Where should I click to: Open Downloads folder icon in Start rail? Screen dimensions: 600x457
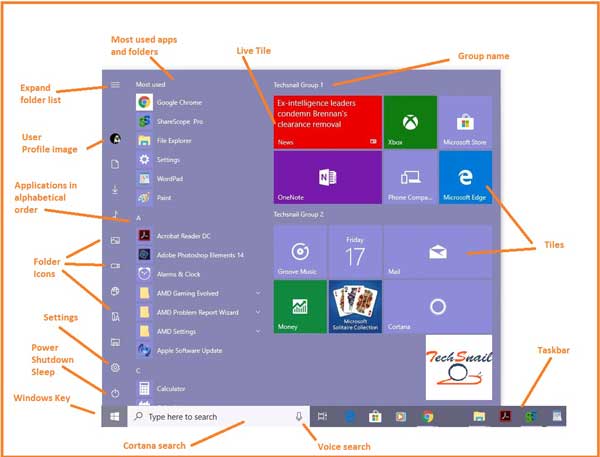coord(115,189)
